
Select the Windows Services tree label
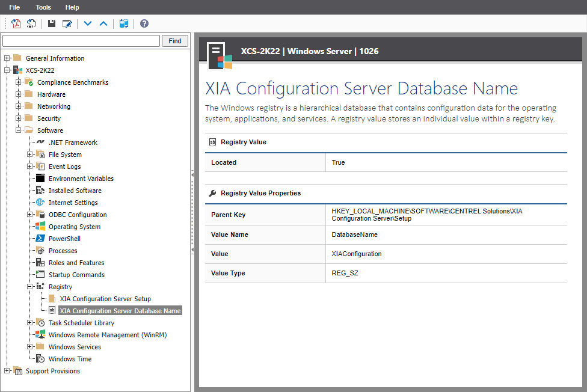pyautogui.click(x=75, y=347)
